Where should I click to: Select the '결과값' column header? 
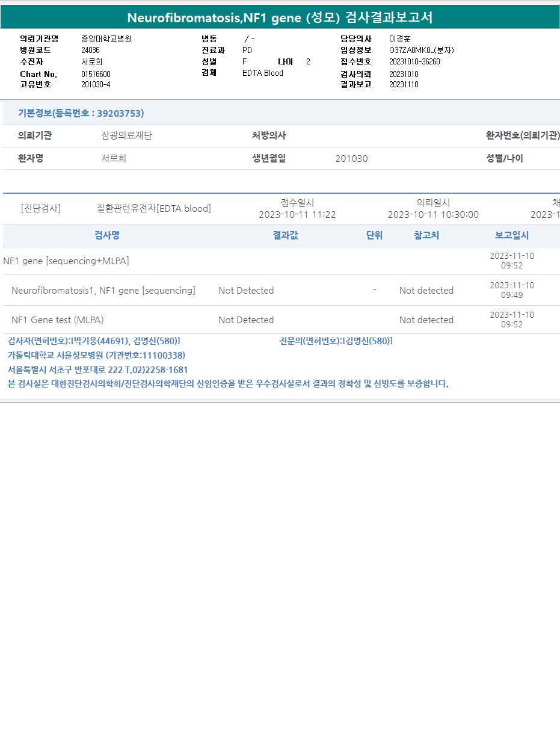pyautogui.click(x=285, y=235)
